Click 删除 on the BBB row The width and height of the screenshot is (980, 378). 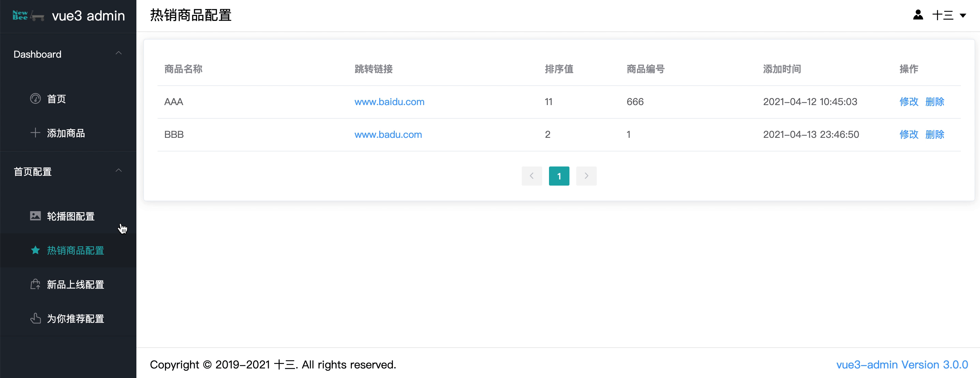click(935, 134)
